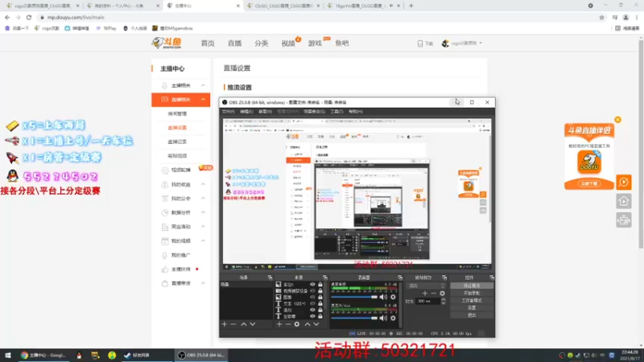Screen dimensions: 644x362
Task: Click the third button in OBS controls
Action: click(472, 300)
